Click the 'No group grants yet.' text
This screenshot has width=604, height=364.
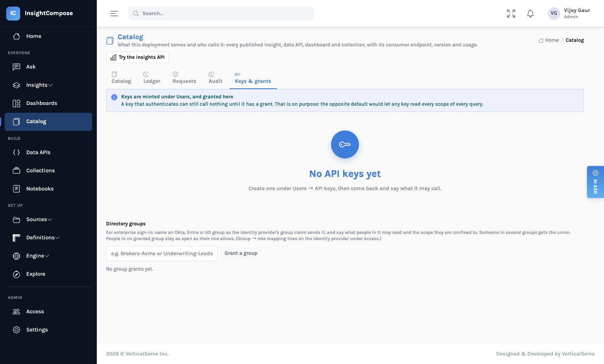pyautogui.click(x=130, y=269)
